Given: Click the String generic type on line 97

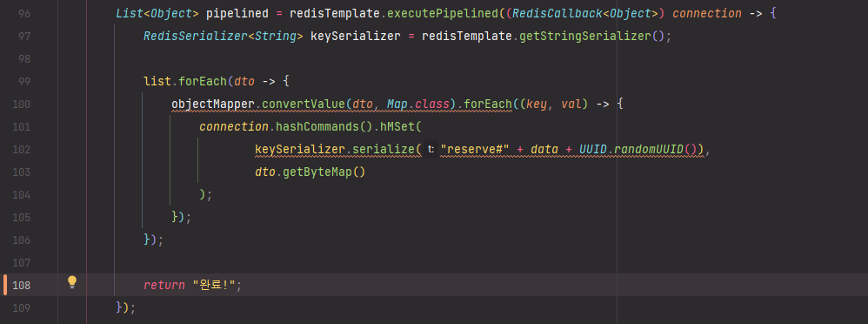Looking at the screenshot, I should [275, 36].
